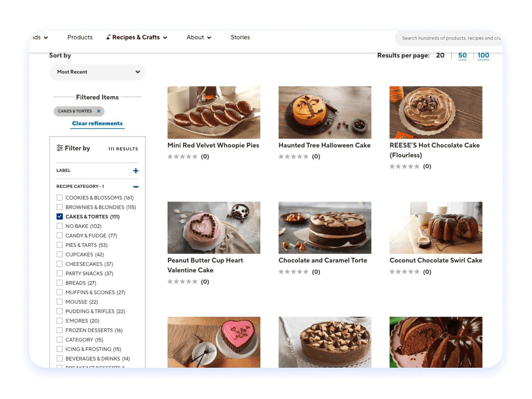
Task: Click star rating for Chocolate and Caramel Torte
Action: [294, 272]
